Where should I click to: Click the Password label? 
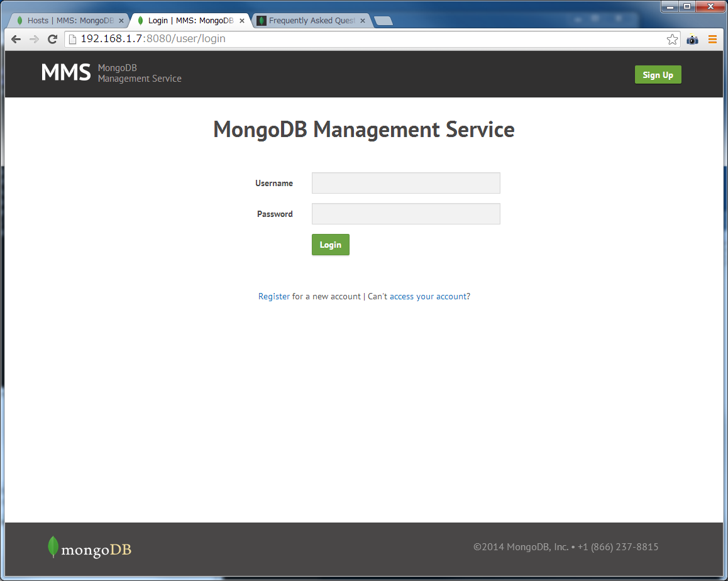pos(275,214)
